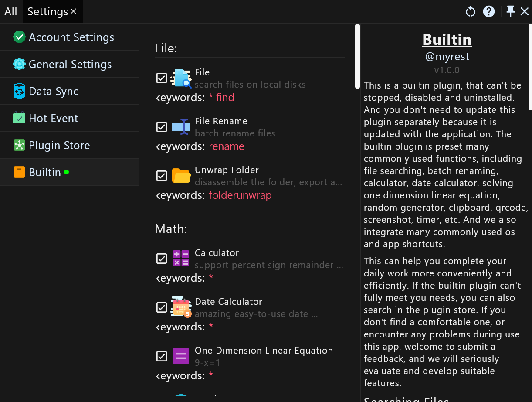Click the plugin list vertical scrollbar
Viewport: 532px width, 402px height.
[357, 56]
